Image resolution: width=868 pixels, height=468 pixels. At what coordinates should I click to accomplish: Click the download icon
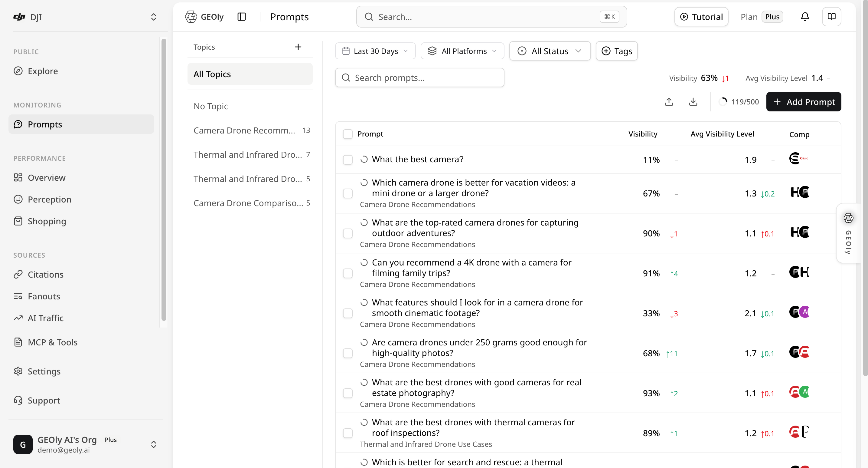[x=693, y=101]
